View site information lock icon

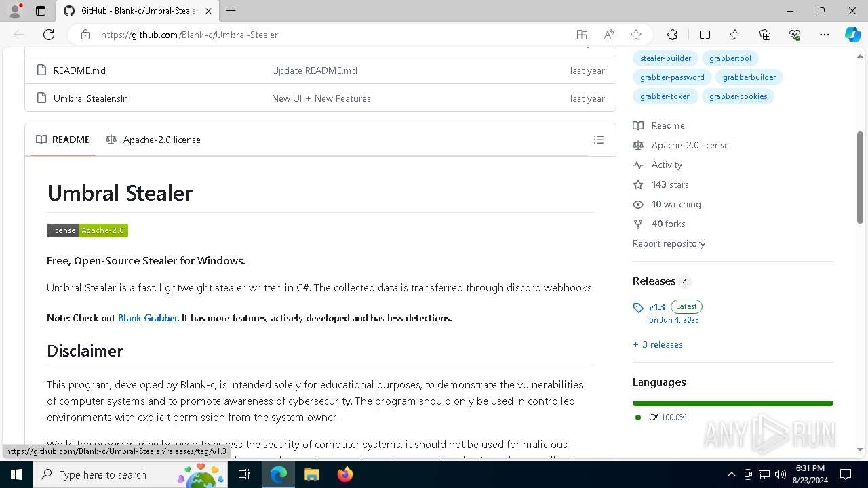(85, 35)
